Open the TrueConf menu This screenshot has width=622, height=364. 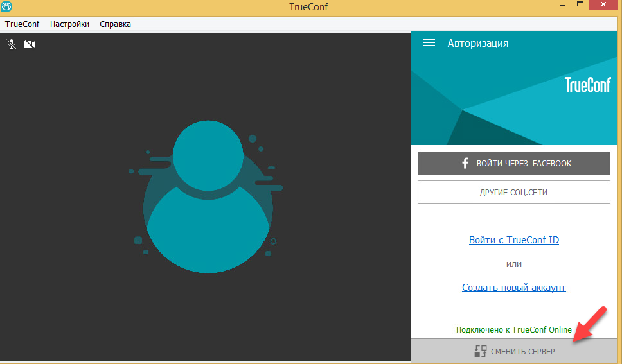click(x=22, y=24)
